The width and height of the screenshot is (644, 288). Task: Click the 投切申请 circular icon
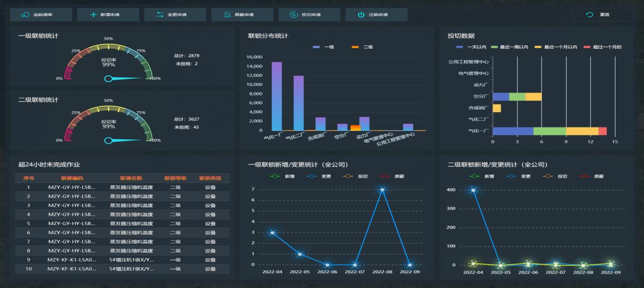pos(294,15)
